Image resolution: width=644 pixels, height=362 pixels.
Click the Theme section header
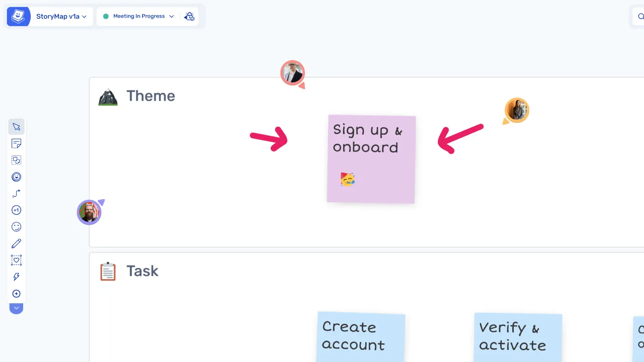tap(150, 96)
